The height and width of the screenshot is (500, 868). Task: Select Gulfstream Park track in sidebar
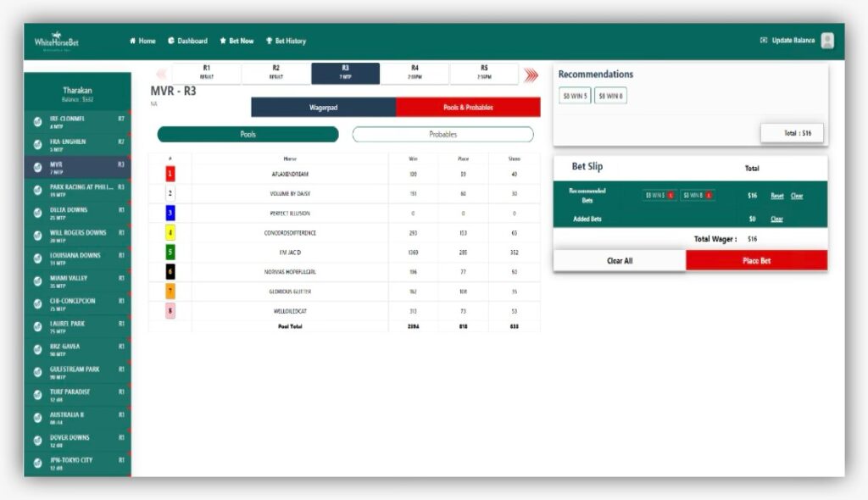pyautogui.click(x=78, y=373)
